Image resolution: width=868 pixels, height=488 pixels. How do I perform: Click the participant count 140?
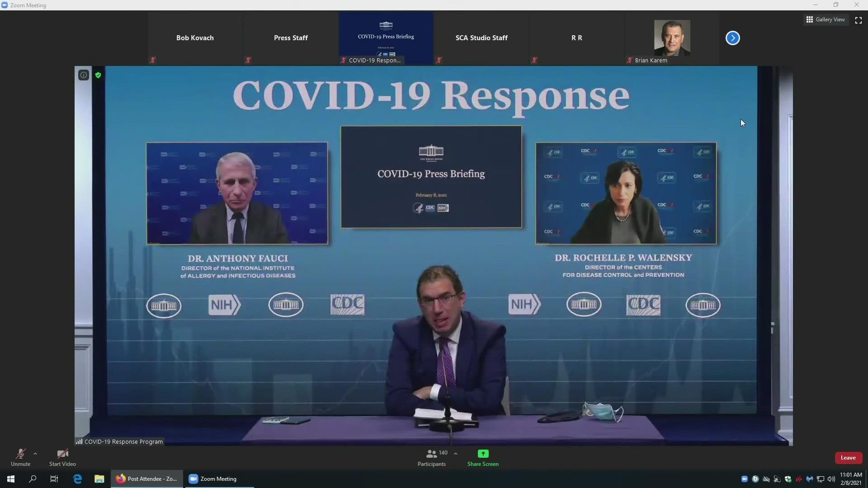443,453
